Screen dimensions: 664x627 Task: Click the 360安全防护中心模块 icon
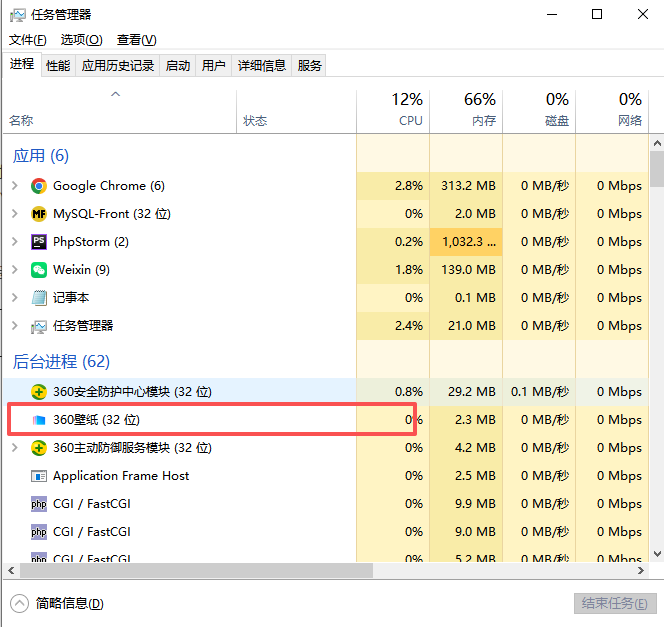(x=39, y=392)
